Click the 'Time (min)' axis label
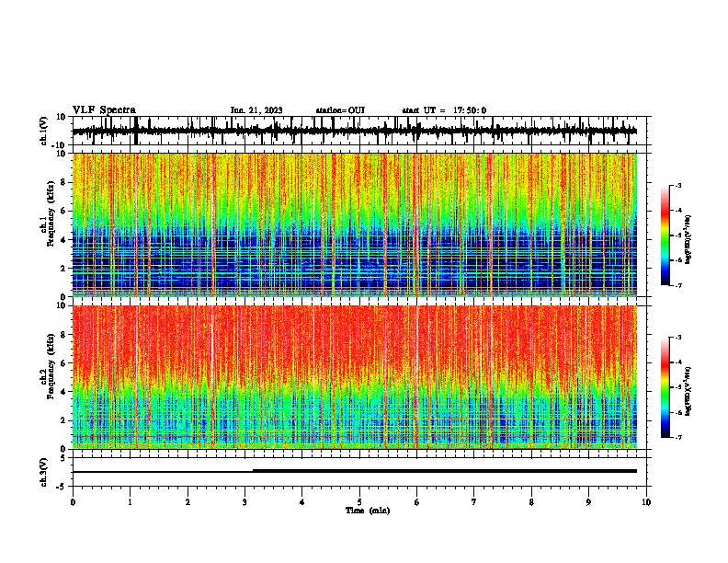The height and width of the screenshot is (563, 728). tap(368, 511)
